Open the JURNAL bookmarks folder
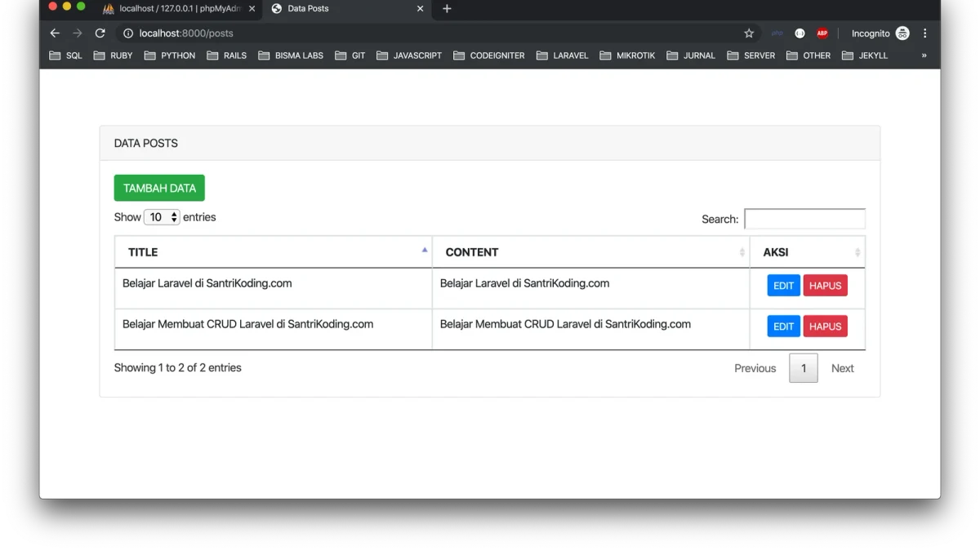 pyautogui.click(x=691, y=56)
